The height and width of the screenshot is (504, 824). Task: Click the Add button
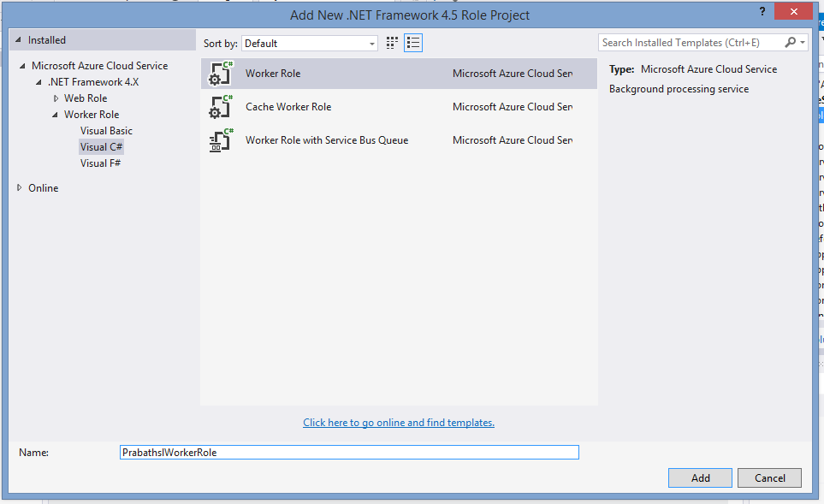click(700, 477)
